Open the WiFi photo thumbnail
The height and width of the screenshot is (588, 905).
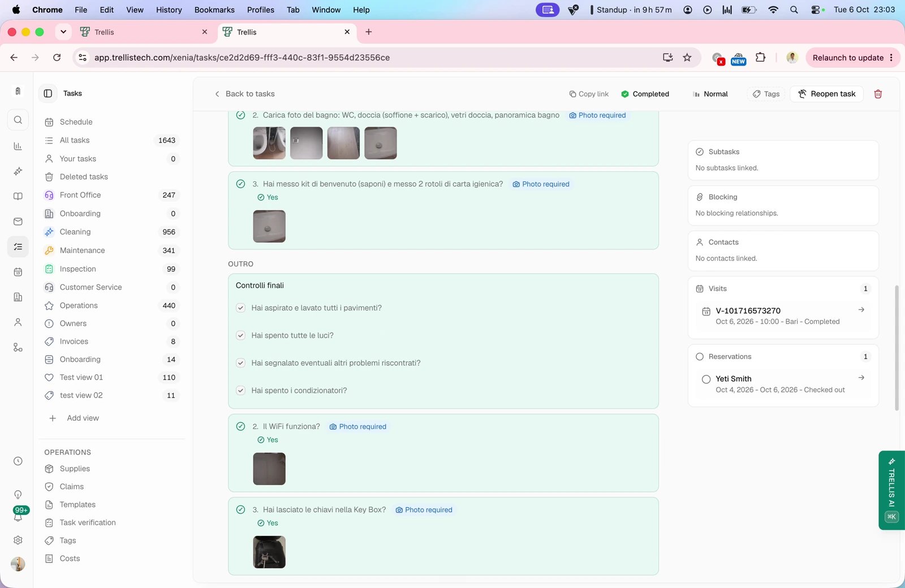coord(269,469)
